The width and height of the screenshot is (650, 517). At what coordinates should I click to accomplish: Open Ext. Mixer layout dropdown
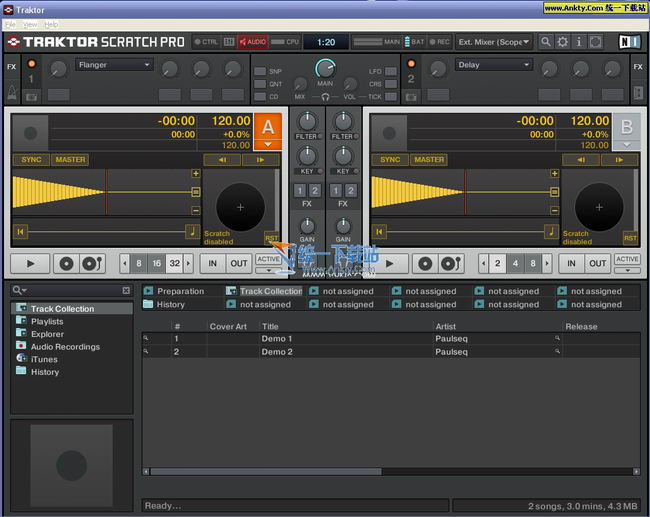click(493, 42)
